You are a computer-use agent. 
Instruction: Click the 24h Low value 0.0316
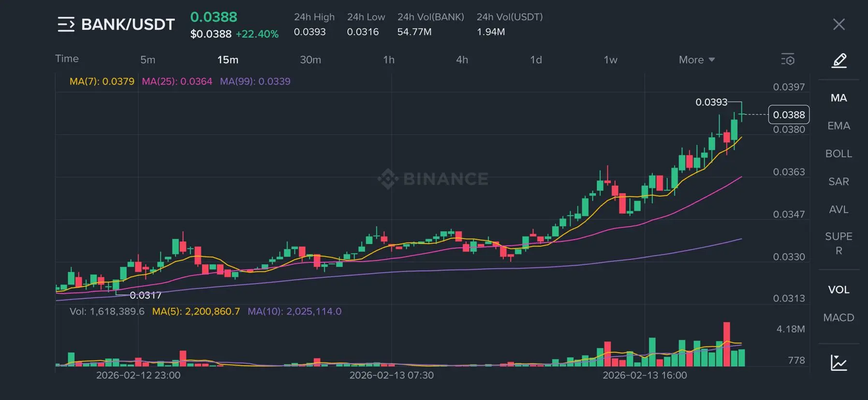(363, 32)
